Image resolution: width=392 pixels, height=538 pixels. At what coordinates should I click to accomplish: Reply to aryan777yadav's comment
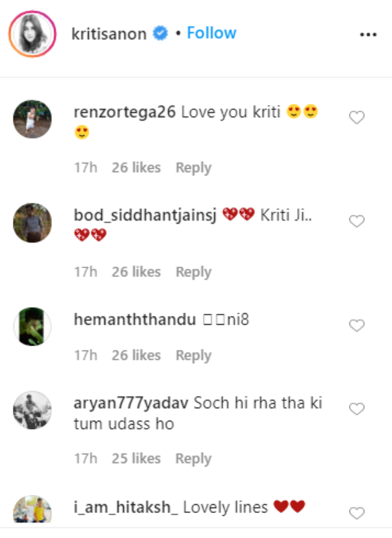[x=193, y=458]
